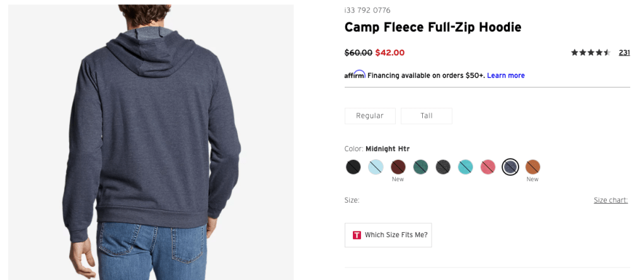Switch to the Tall fit option

[x=427, y=116]
